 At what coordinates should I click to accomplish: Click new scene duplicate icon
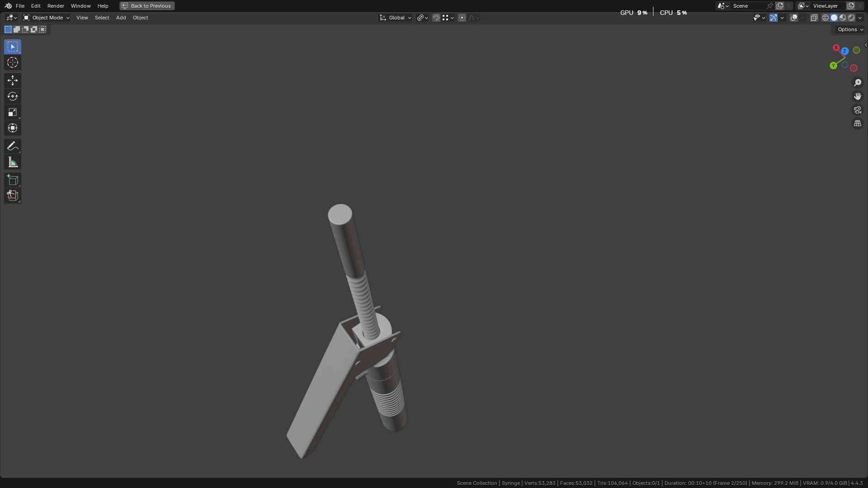(x=780, y=6)
